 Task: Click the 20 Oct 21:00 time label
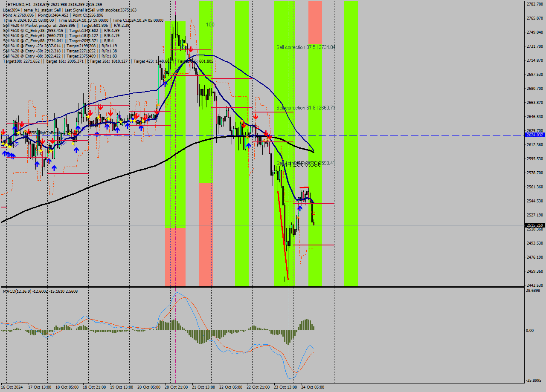tap(175, 387)
